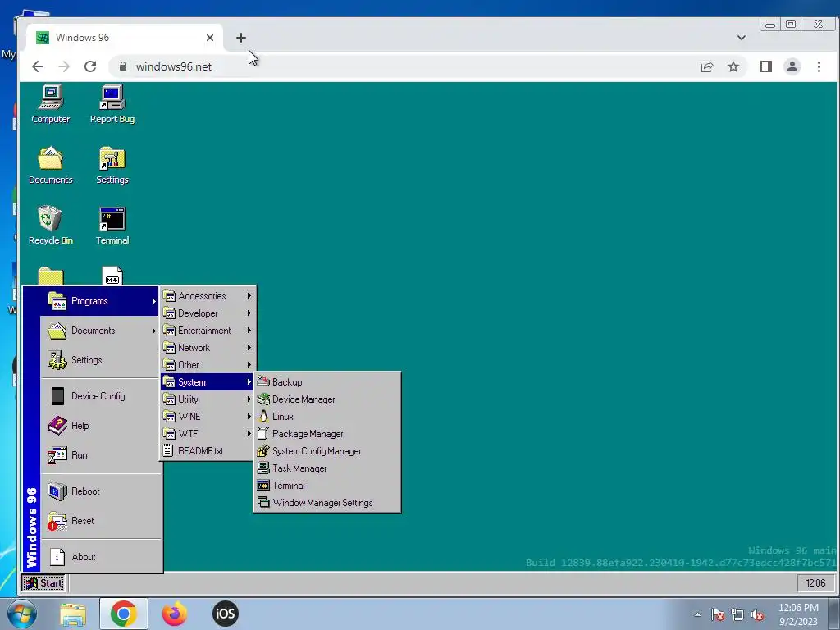Expand the Network submenu
840x630 pixels.
point(208,347)
